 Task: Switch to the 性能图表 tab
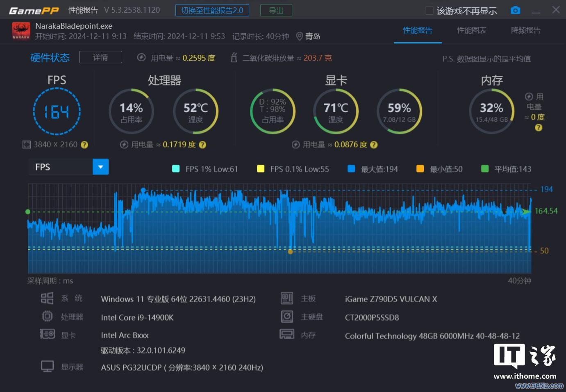click(472, 30)
